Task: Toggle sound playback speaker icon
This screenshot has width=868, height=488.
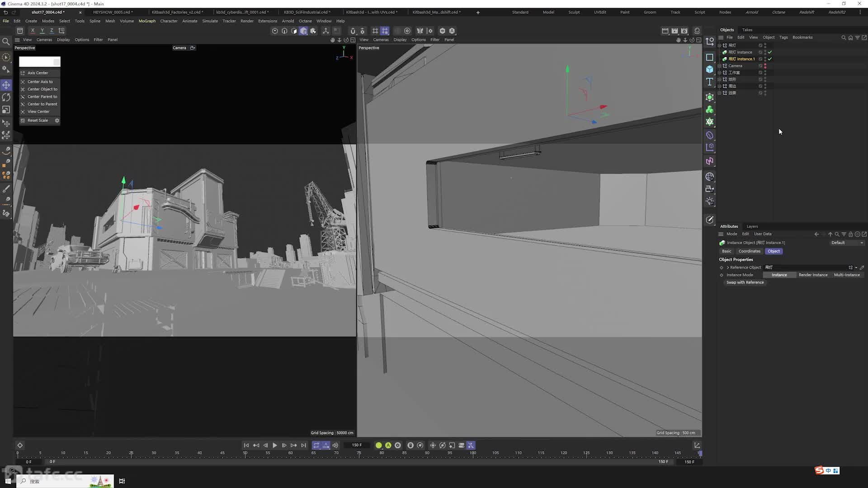Action: point(335,446)
